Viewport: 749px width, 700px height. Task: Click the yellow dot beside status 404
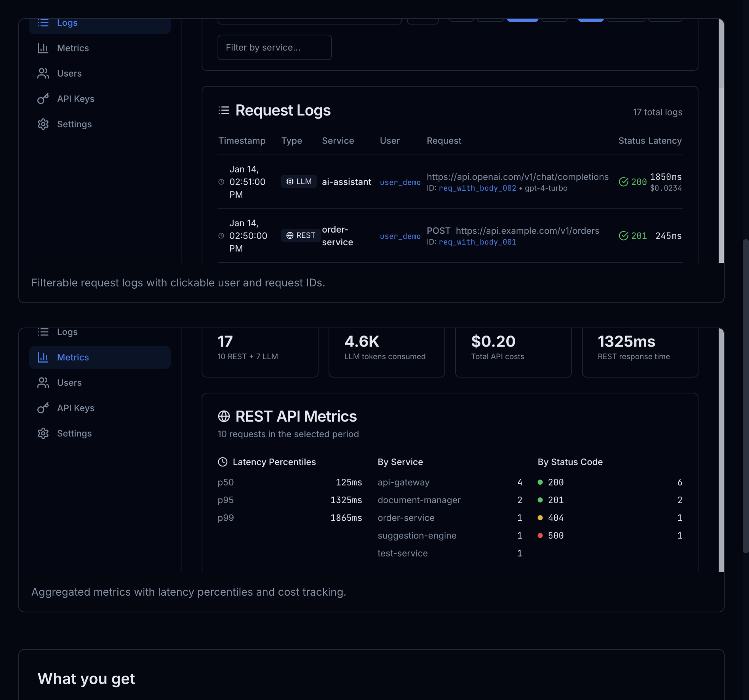(540, 518)
